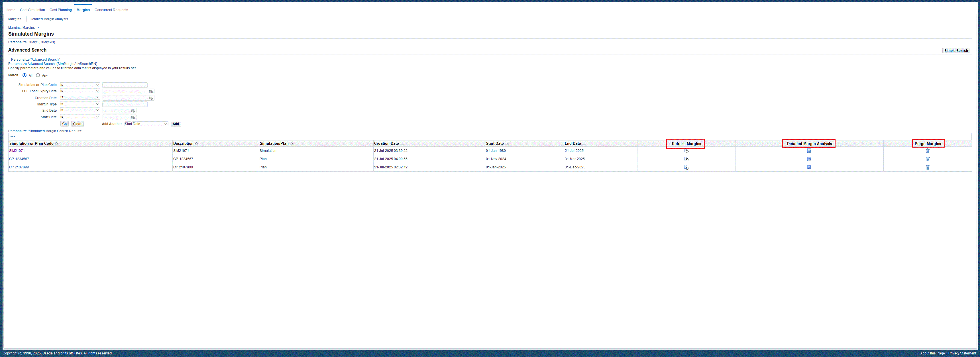Open date picker for Start Date field
The image size is (980, 357).
133,117
